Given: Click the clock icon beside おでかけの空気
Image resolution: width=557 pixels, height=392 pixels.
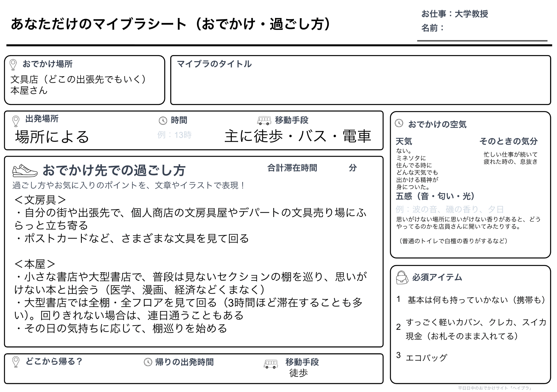Looking at the screenshot, I should [399, 123].
